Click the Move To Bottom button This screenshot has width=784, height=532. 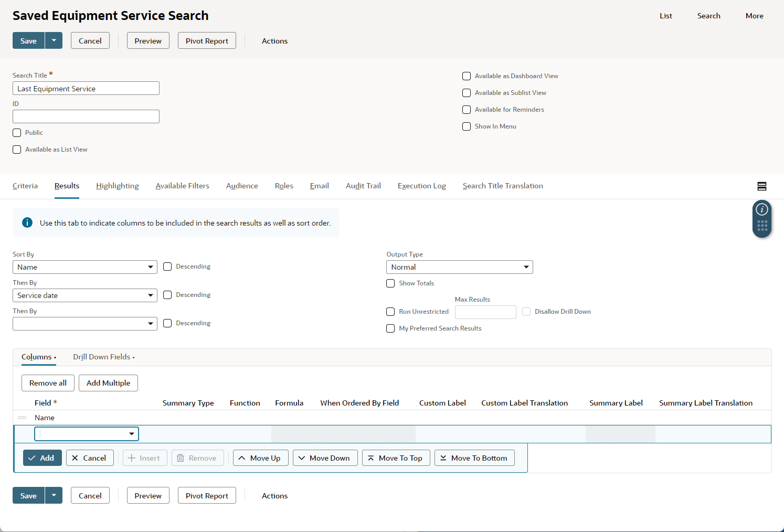coord(474,458)
